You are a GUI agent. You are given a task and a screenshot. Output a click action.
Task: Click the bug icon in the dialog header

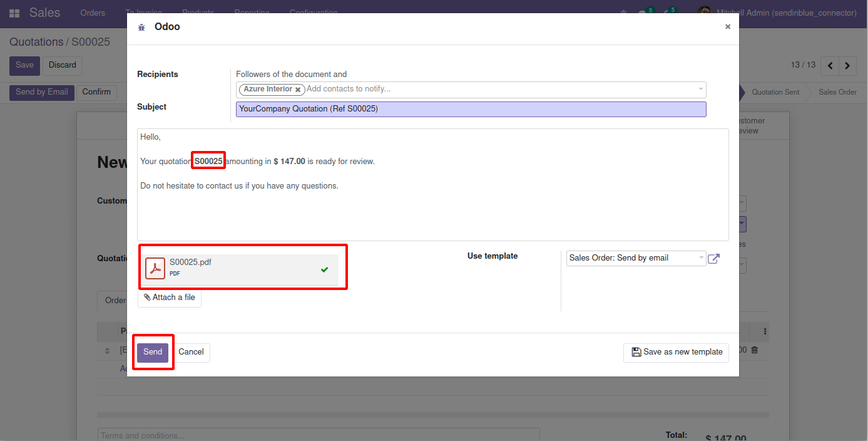(x=141, y=28)
